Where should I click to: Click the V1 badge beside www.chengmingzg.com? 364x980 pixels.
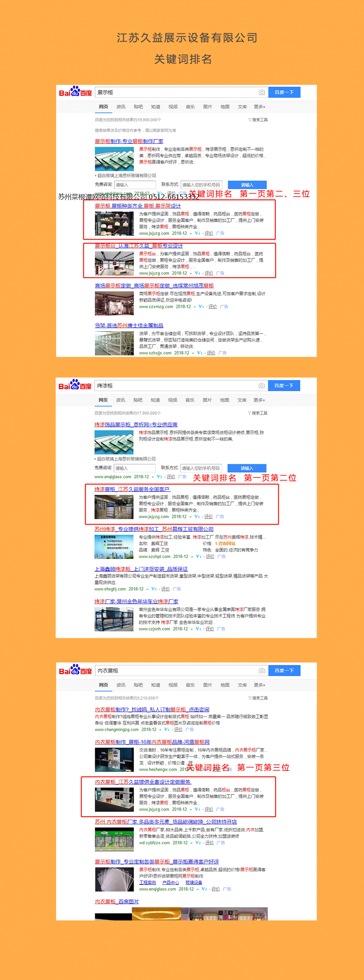(x=167, y=730)
